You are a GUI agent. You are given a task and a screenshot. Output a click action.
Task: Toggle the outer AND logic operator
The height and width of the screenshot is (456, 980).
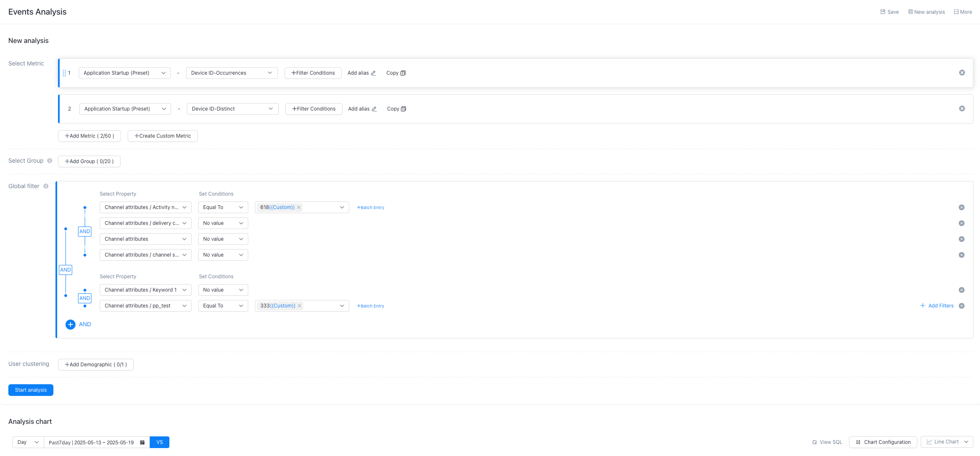66,270
